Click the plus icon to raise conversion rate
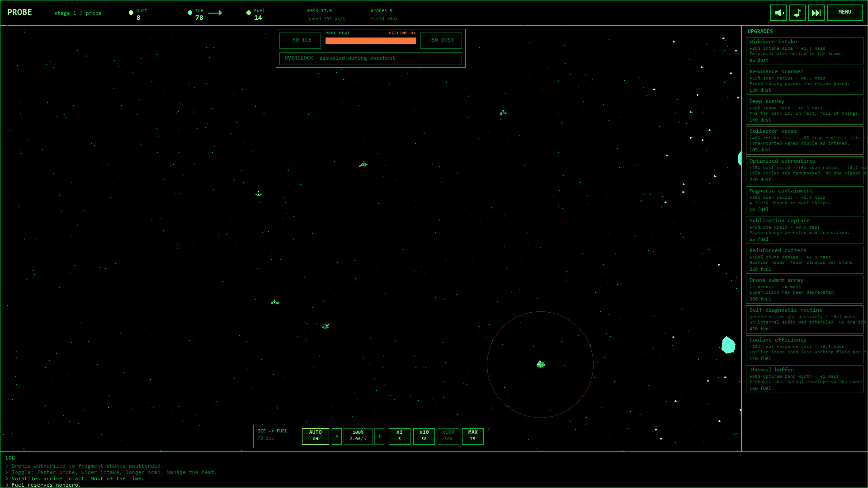The height and width of the screenshot is (488, 868). [x=379, y=436]
